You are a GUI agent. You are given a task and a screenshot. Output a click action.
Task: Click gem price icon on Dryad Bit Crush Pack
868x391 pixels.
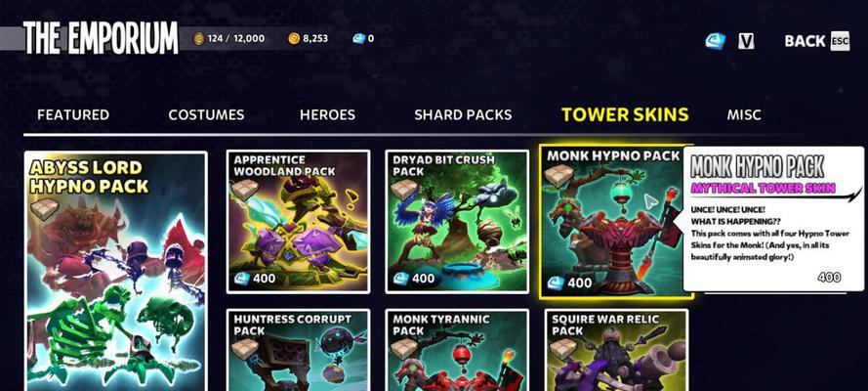click(400, 278)
